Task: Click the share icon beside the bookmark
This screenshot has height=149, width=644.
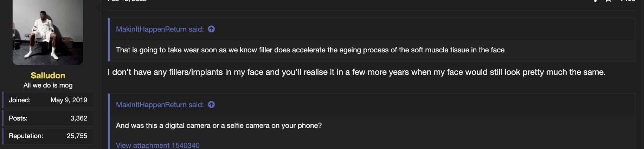Action: pos(595,1)
